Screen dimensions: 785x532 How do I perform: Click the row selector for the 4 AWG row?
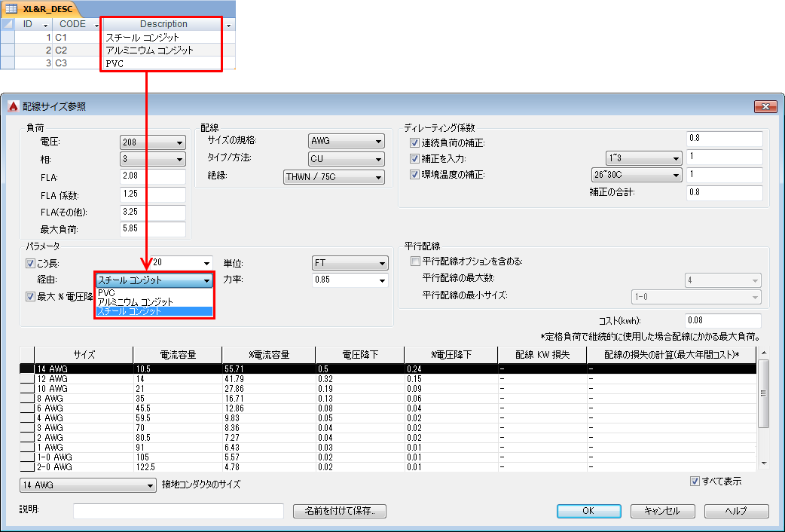coord(27,418)
